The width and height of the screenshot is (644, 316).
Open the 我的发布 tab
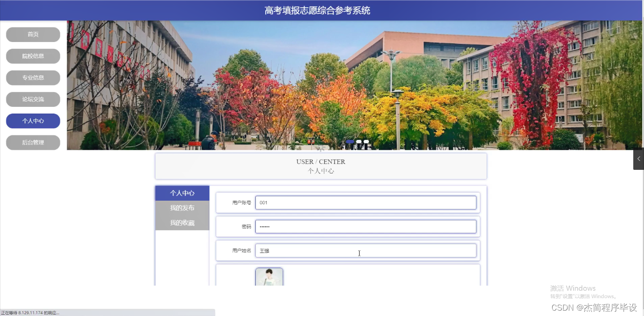pos(182,207)
